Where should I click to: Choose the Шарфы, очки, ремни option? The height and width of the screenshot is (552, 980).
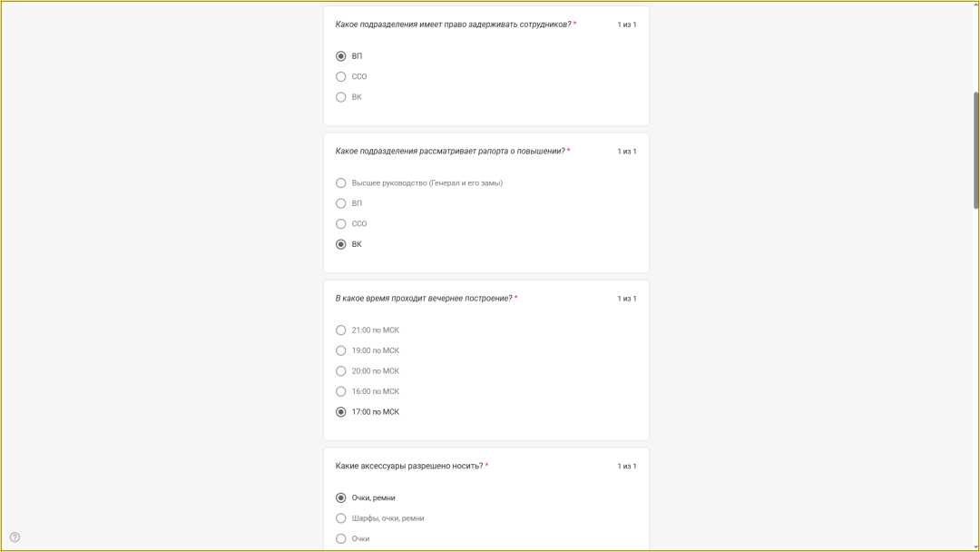tap(341, 518)
